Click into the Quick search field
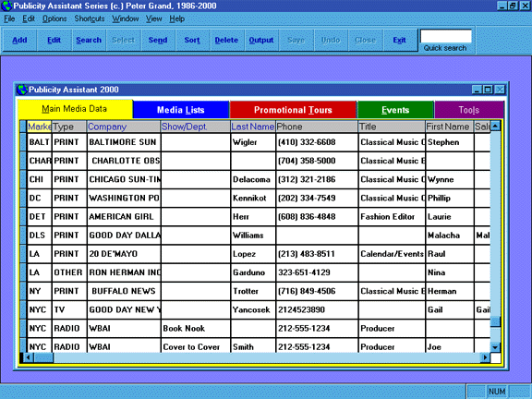Viewport: 532px width, 399px height. point(446,36)
